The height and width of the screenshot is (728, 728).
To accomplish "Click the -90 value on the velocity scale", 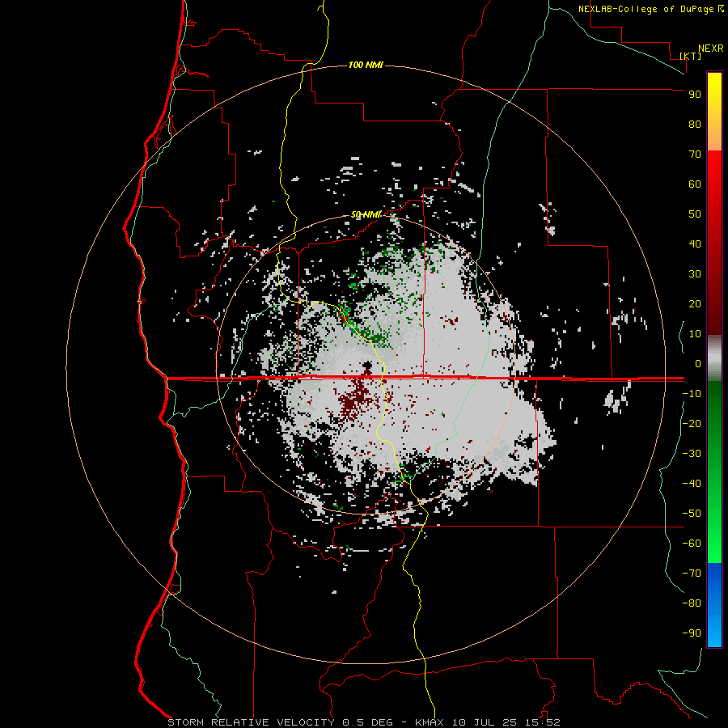I will click(692, 633).
